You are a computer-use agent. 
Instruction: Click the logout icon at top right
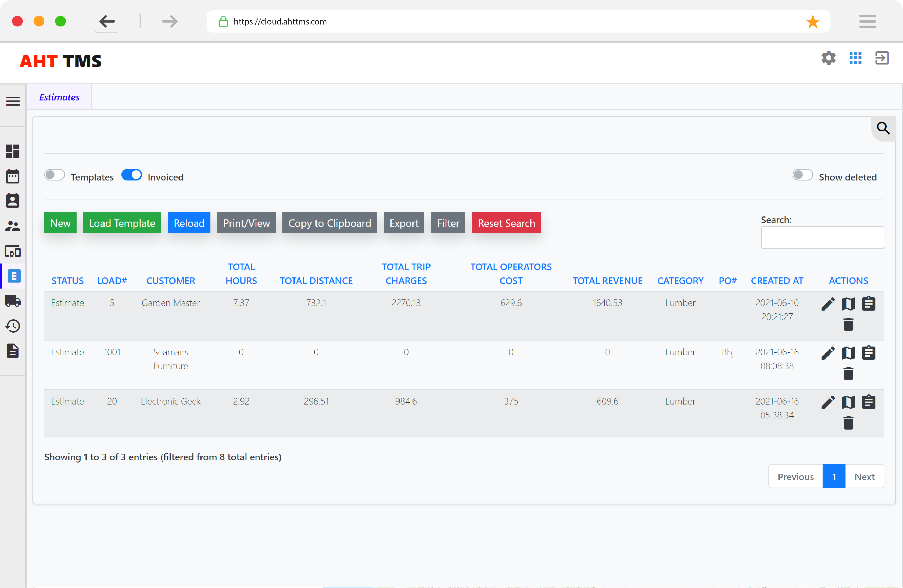(882, 58)
